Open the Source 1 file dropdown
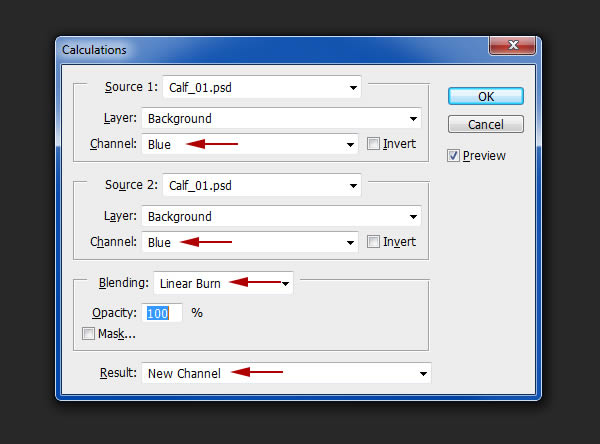Screen dimensions: 600x444 pyautogui.click(x=262, y=87)
